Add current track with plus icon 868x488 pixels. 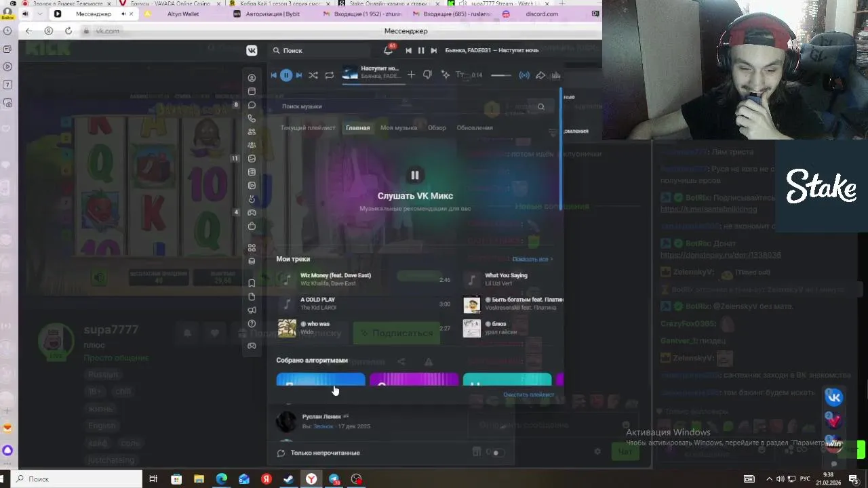coord(411,75)
